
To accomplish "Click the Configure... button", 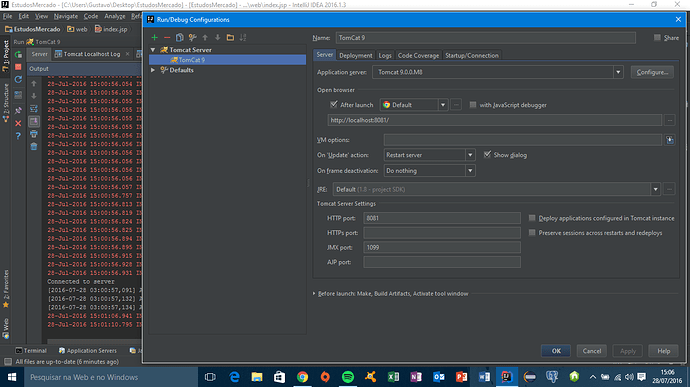I will 652,72.
